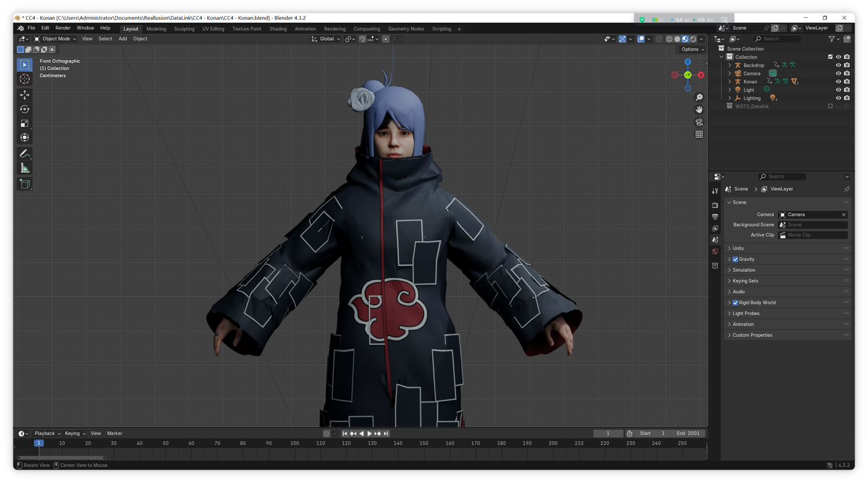The height and width of the screenshot is (483, 868).
Task: Activate the Scale tool
Action: tap(24, 123)
